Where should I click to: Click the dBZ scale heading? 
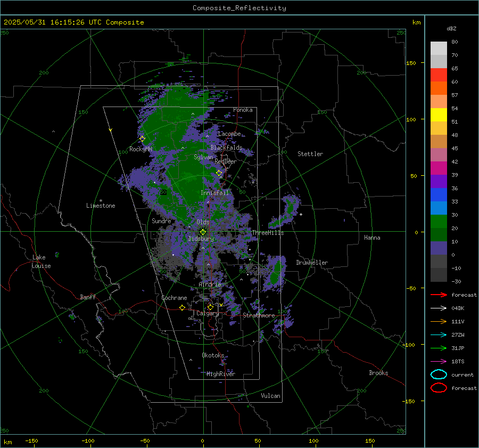tap(451, 28)
